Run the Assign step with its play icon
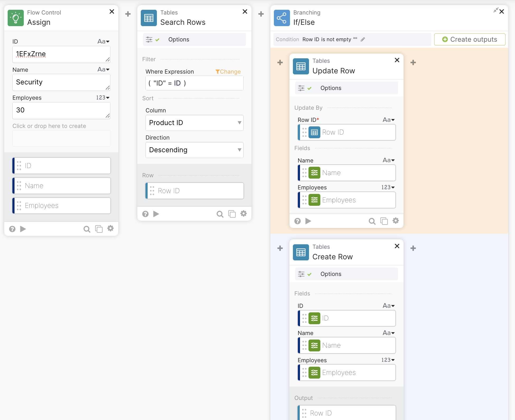 (x=23, y=229)
